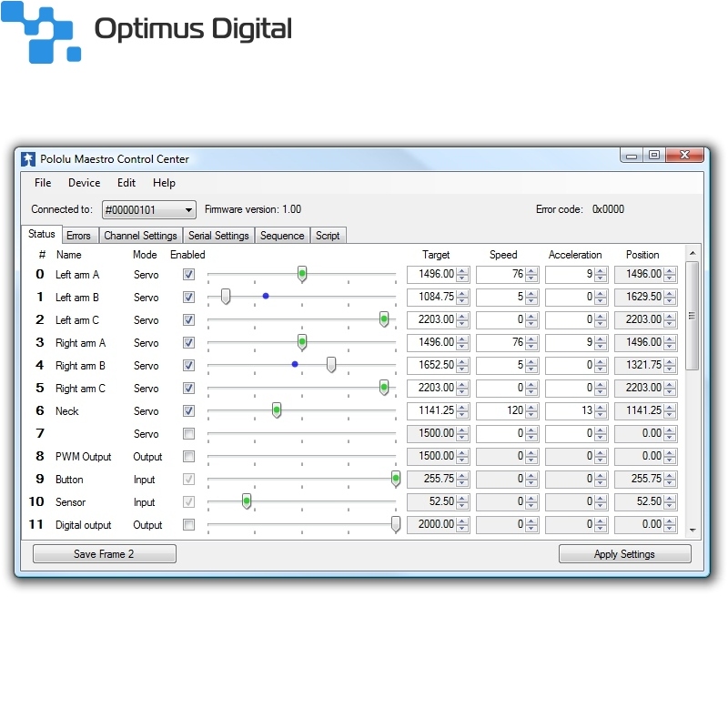Open the Device menu
The image size is (728, 728).
pyautogui.click(x=84, y=183)
